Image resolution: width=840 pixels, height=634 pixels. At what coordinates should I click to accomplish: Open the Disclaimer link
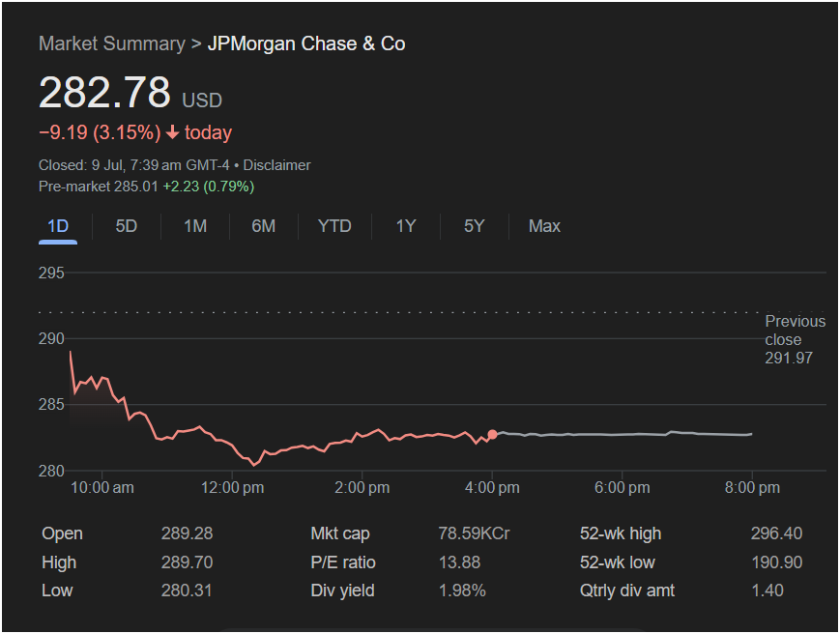coord(277,165)
